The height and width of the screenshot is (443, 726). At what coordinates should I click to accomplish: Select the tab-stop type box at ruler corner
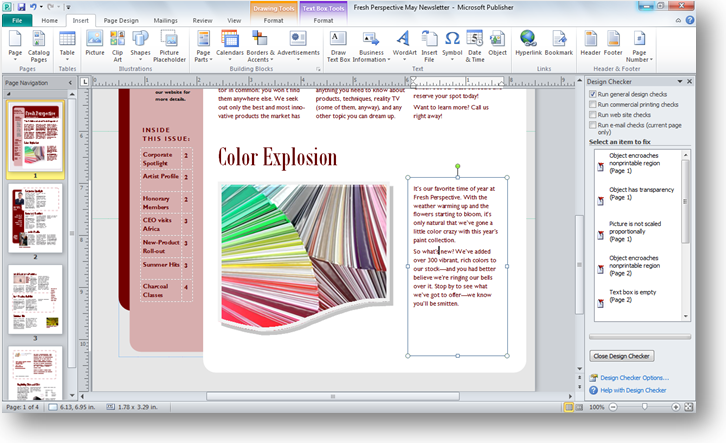[x=84, y=82]
